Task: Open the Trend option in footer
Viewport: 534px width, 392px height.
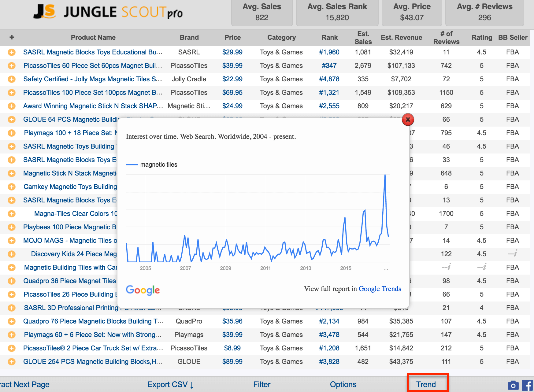Action: [x=426, y=384]
